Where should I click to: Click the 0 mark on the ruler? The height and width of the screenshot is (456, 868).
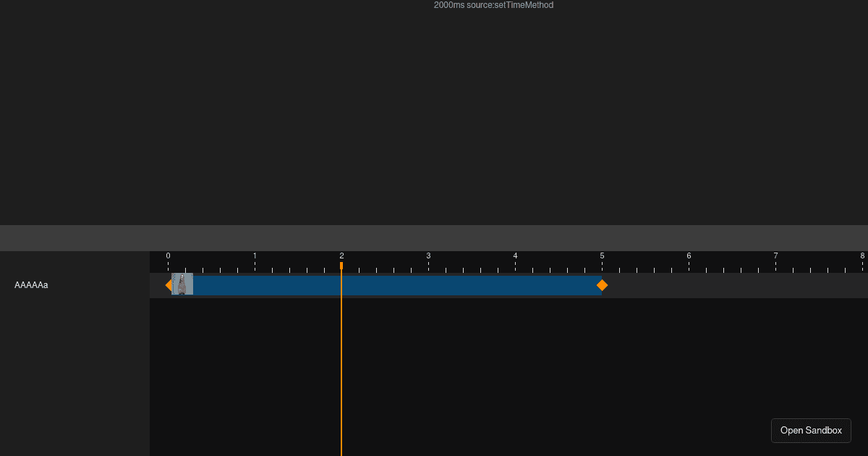pyautogui.click(x=168, y=256)
